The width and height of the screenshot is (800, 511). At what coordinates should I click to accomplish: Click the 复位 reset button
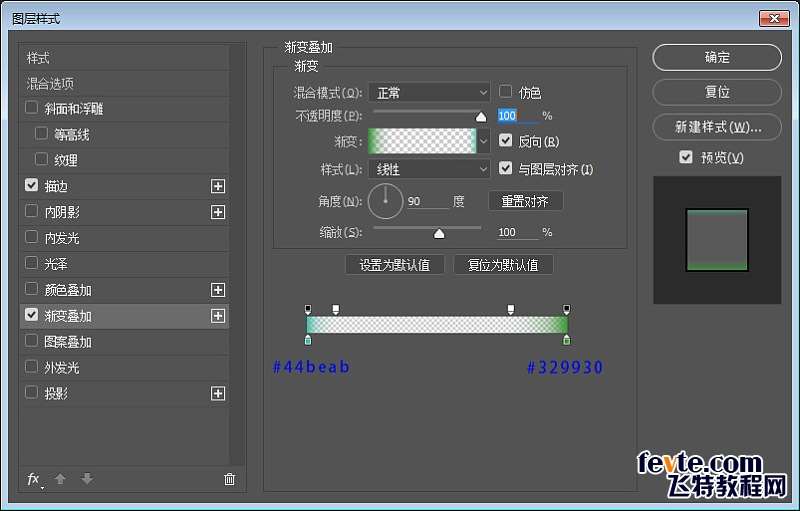tap(717, 92)
